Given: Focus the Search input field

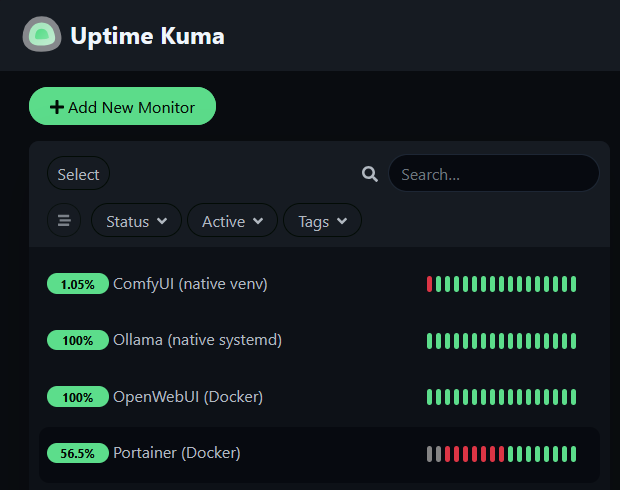Looking at the screenshot, I should coord(493,174).
